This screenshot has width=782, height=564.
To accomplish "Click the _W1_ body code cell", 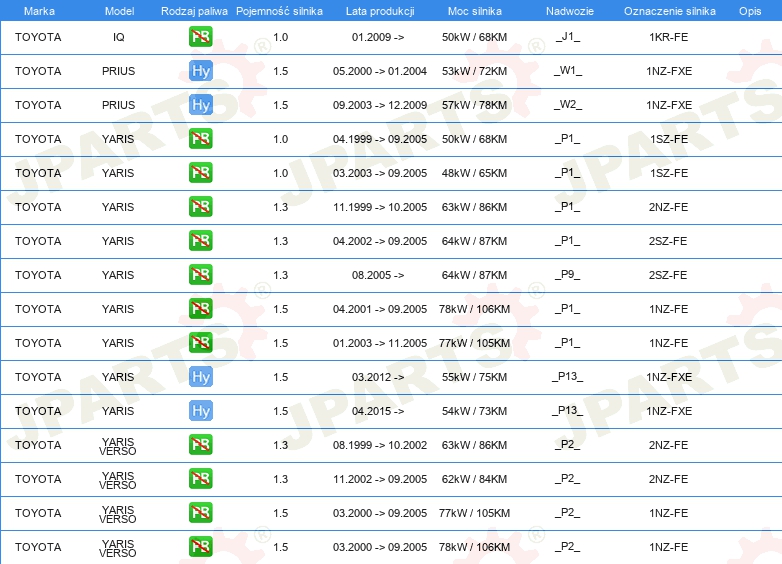I will (x=568, y=71).
